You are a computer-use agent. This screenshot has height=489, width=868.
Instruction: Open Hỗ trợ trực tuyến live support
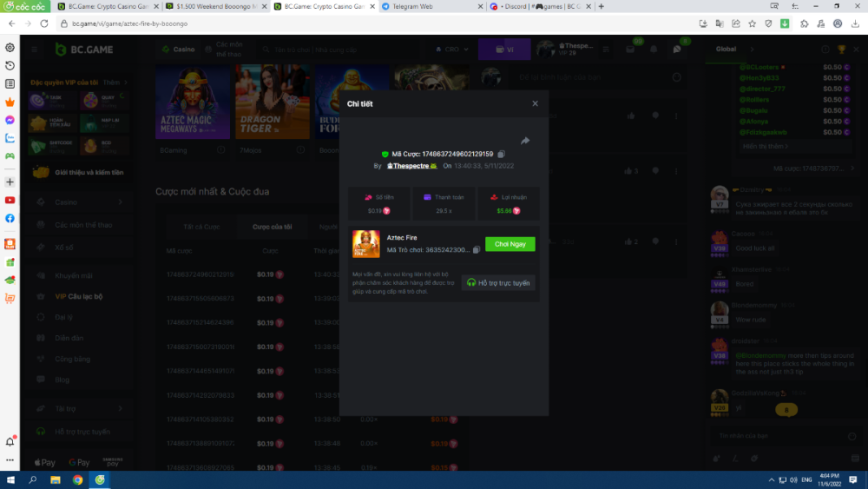click(498, 282)
